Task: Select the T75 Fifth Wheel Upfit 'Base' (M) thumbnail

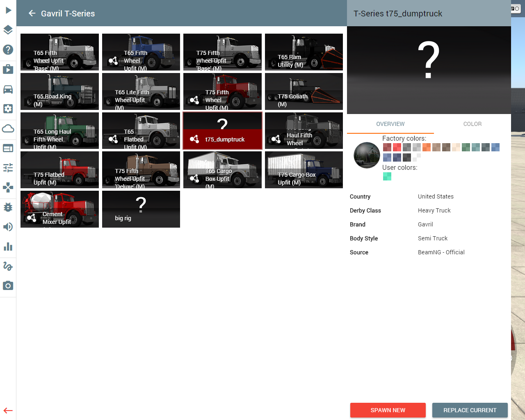Action: [x=222, y=52]
